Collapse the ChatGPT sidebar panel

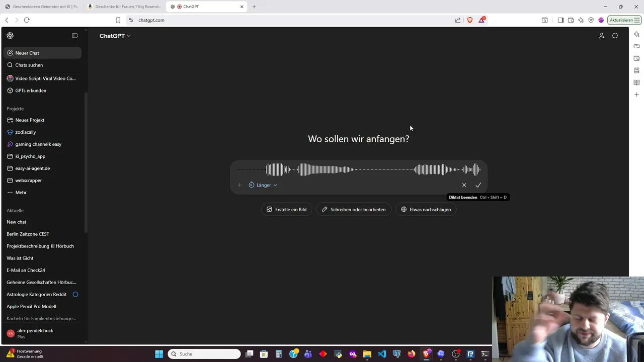click(x=74, y=36)
